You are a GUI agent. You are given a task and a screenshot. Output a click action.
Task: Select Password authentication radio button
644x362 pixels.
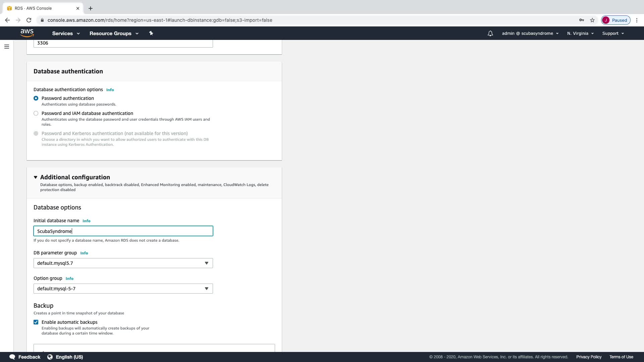36,98
